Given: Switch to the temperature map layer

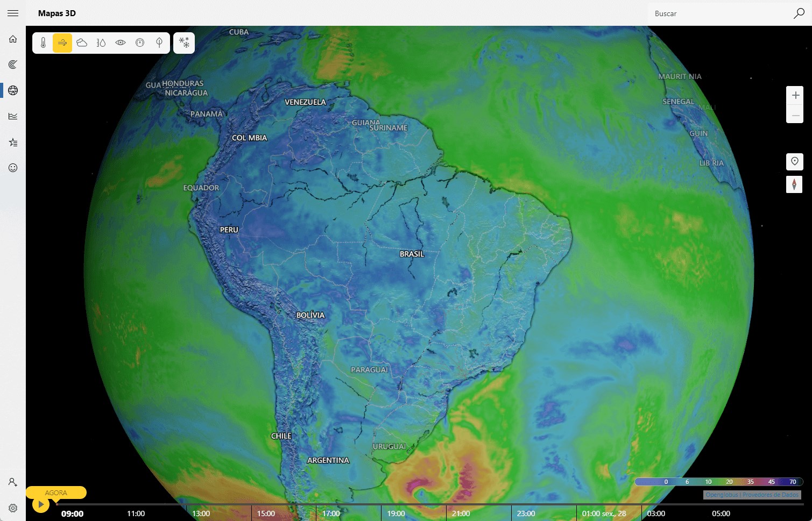Looking at the screenshot, I should (x=43, y=42).
